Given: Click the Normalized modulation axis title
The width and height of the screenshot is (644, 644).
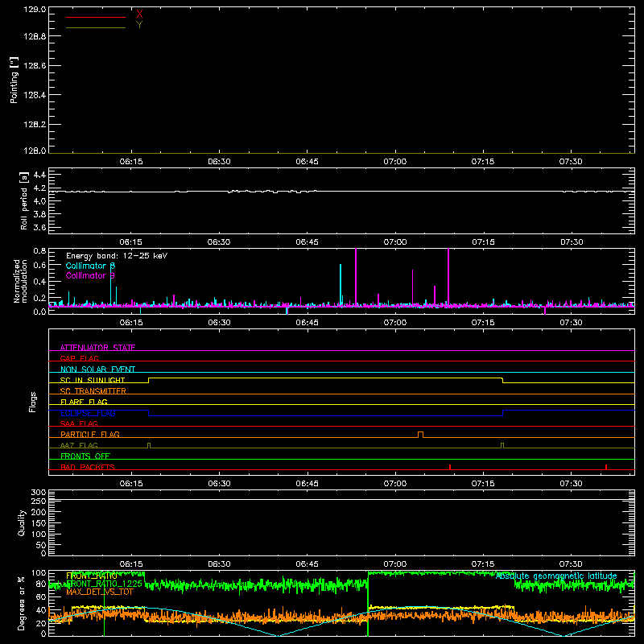Looking at the screenshot, I should coord(20,281).
